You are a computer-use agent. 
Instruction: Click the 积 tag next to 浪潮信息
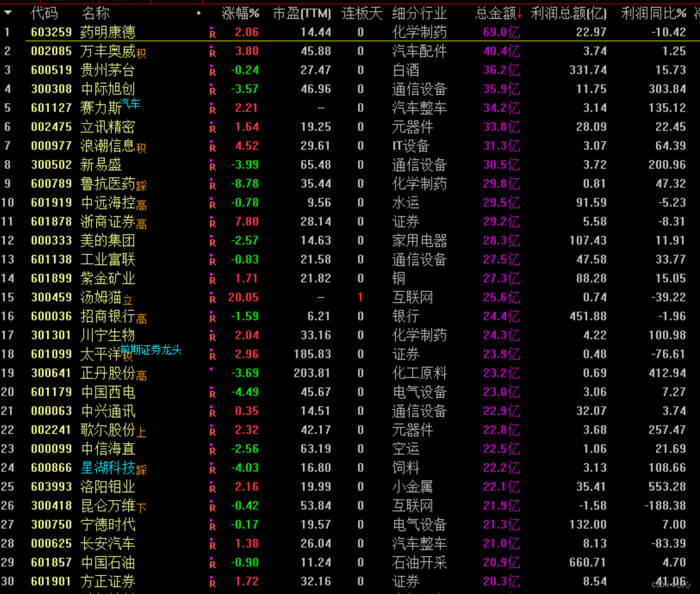tap(141, 149)
